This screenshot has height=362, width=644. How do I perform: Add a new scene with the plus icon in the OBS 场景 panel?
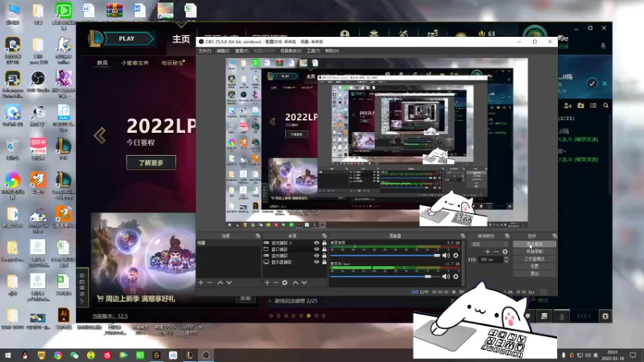(x=200, y=283)
